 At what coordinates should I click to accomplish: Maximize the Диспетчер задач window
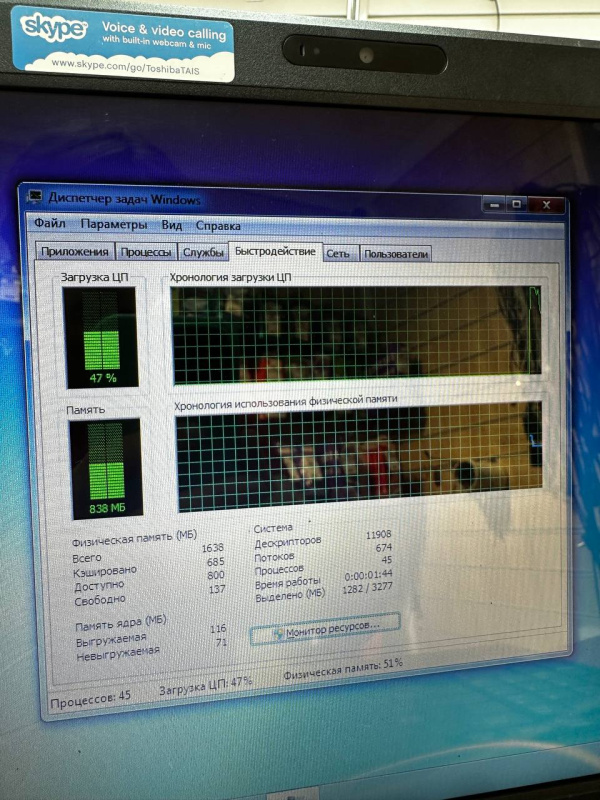(516, 205)
